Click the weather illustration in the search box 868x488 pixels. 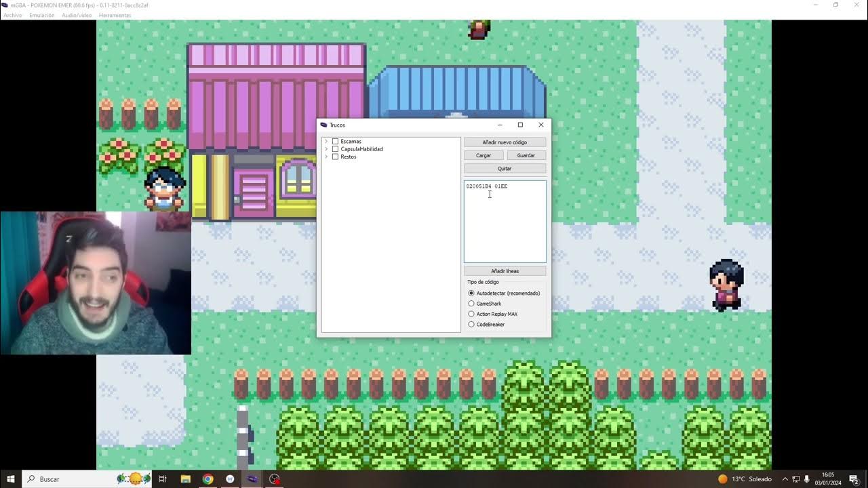click(x=133, y=479)
